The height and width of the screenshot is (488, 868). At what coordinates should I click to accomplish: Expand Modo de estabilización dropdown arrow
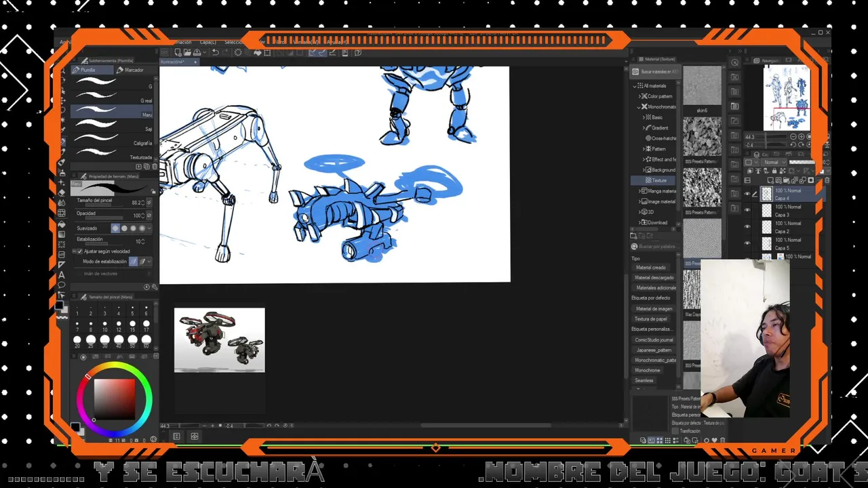[149, 262]
